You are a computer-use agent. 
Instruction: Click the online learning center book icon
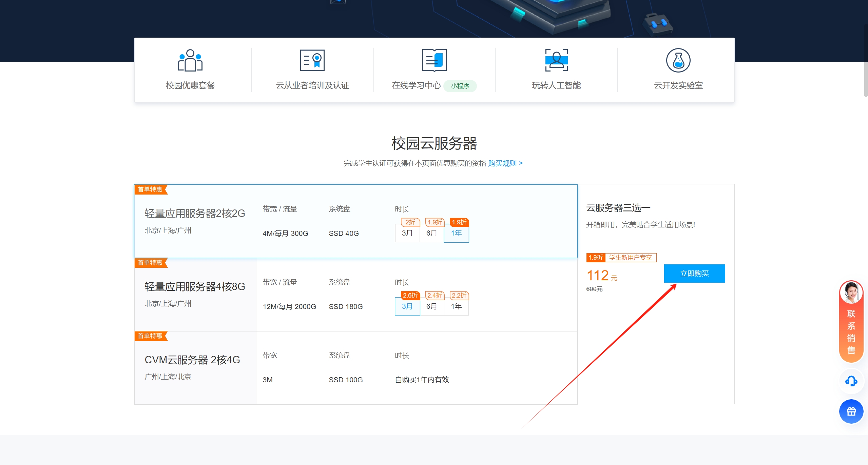[434, 60]
